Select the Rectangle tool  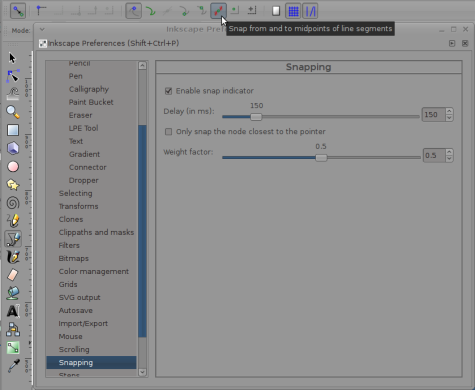pos(13,130)
